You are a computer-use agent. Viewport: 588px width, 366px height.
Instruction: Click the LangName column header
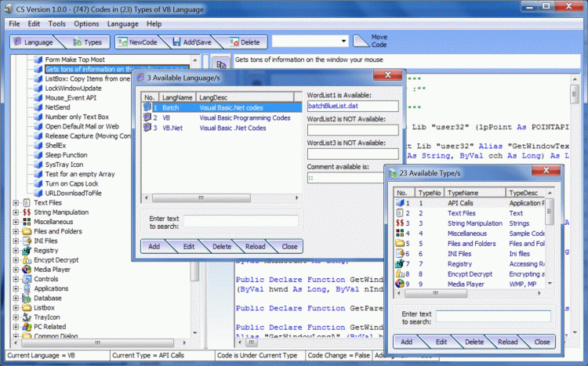coord(177,97)
